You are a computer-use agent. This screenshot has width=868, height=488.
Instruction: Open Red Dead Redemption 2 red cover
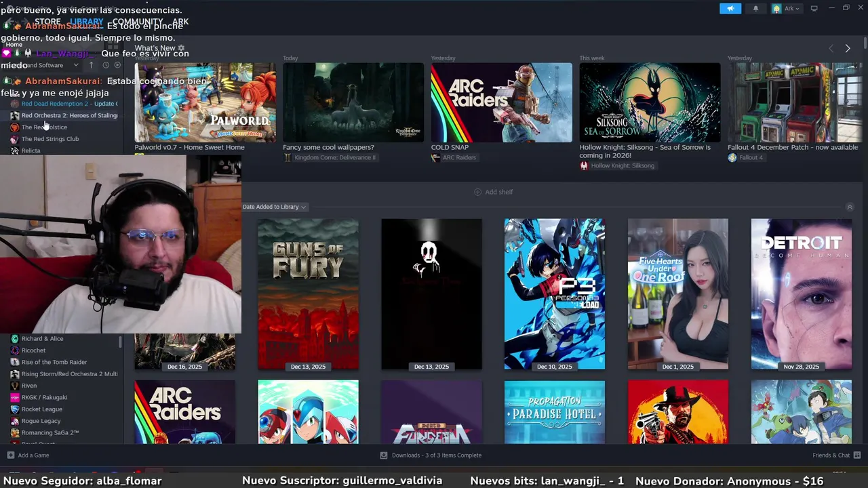678,412
